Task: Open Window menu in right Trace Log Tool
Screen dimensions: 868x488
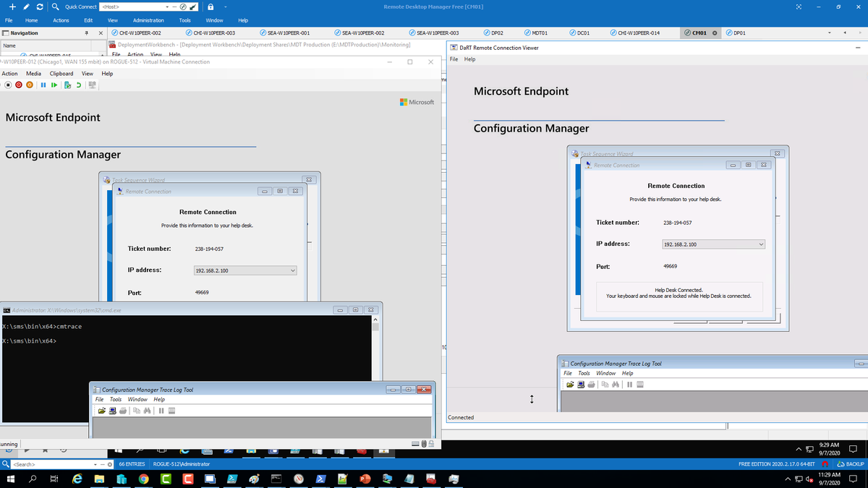Action: pos(606,373)
